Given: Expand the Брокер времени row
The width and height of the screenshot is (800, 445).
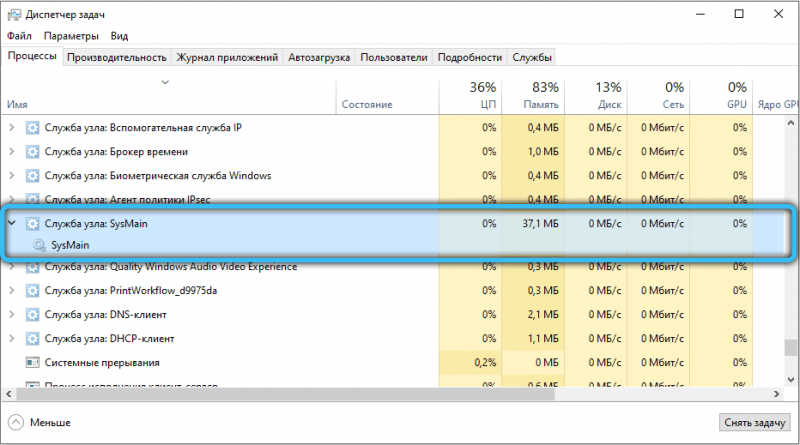Looking at the screenshot, I should click(12, 152).
